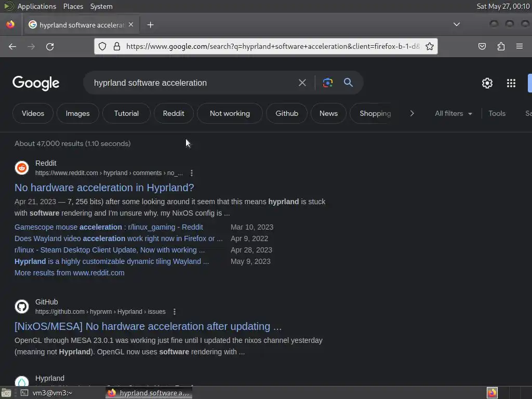Select the Reddit filter chip
The width and height of the screenshot is (532, 399).
174,113
